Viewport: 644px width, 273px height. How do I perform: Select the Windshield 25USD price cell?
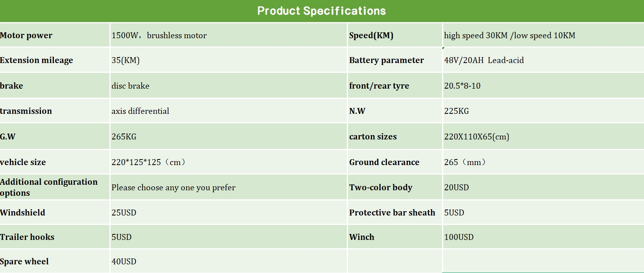coord(124,213)
